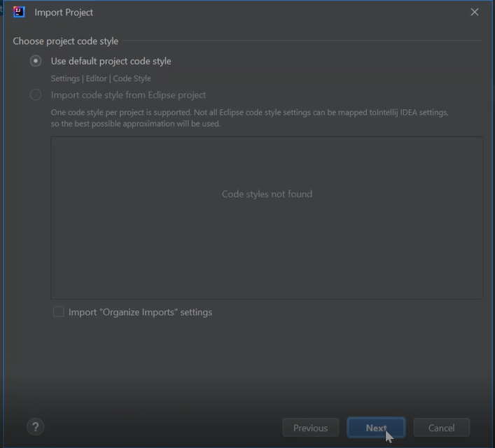The height and width of the screenshot is (448, 495).
Task: Click the Settings | Editor | Code Style text
Action: (101, 78)
